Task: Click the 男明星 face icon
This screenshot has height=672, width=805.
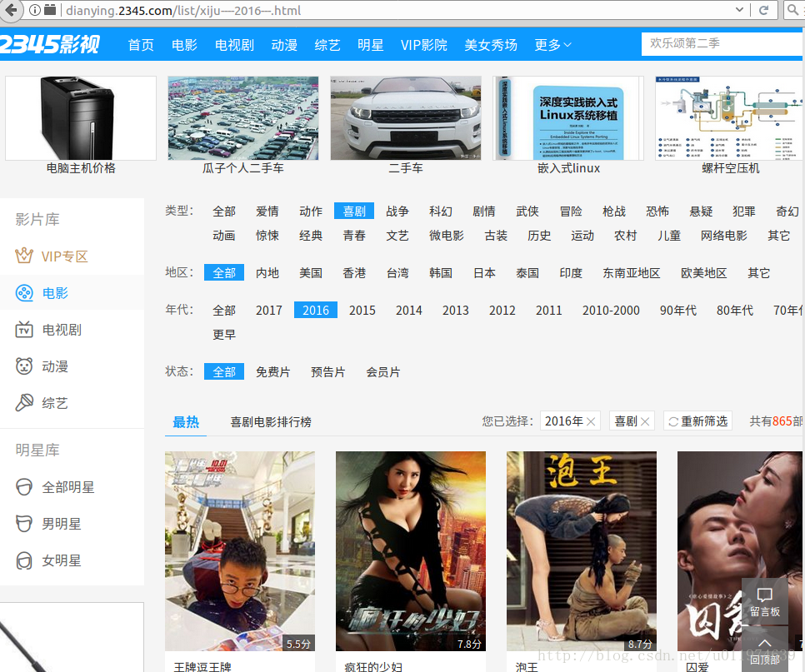Action: pyautogui.click(x=24, y=524)
